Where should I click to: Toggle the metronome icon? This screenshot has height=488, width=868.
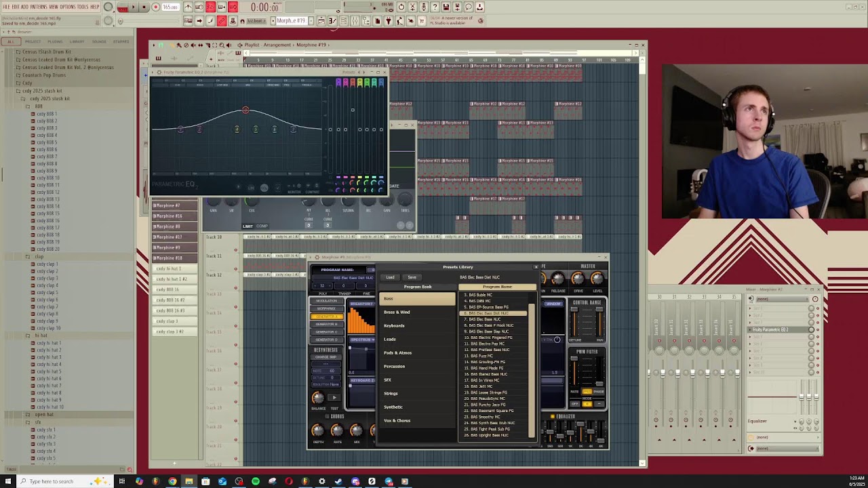(188, 7)
